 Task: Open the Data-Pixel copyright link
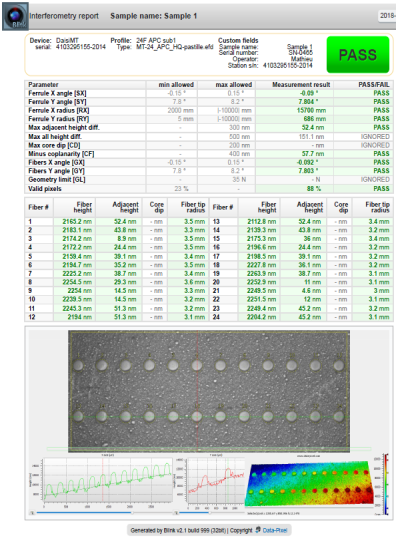click(275, 530)
